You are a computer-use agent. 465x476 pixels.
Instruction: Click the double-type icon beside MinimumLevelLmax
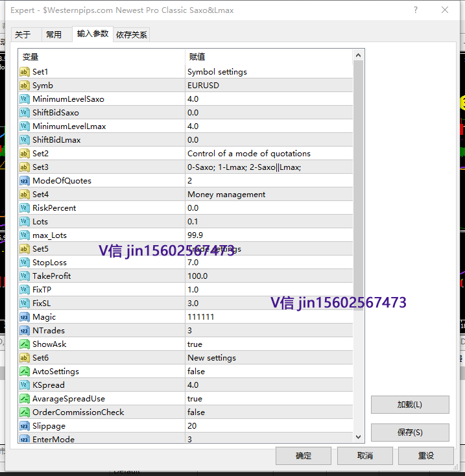[x=25, y=126]
